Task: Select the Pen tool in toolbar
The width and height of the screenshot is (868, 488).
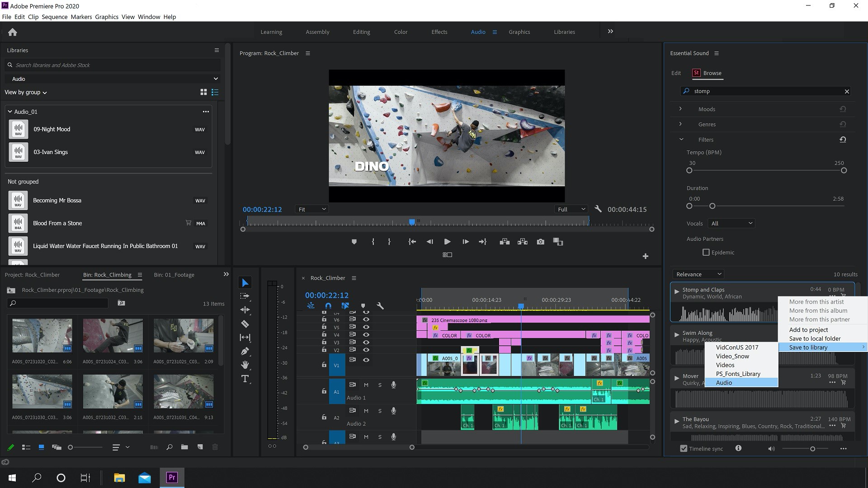Action: (x=245, y=351)
